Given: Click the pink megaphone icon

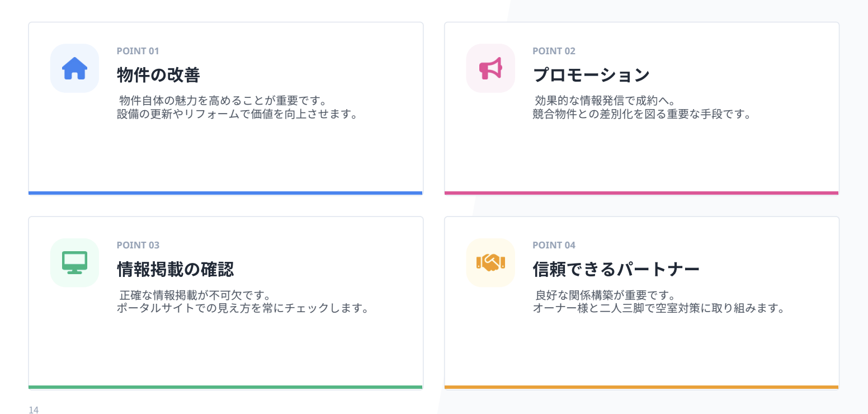Looking at the screenshot, I should (x=490, y=68).
